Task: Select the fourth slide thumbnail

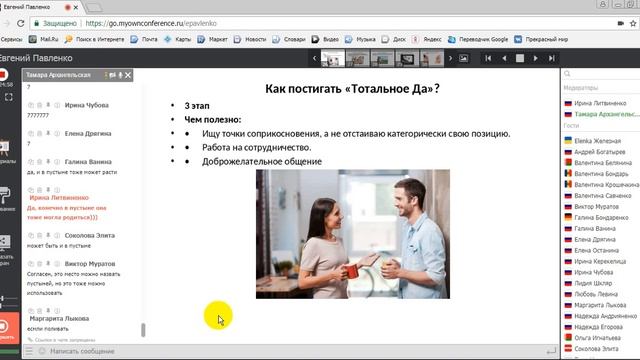Action: 407,58
